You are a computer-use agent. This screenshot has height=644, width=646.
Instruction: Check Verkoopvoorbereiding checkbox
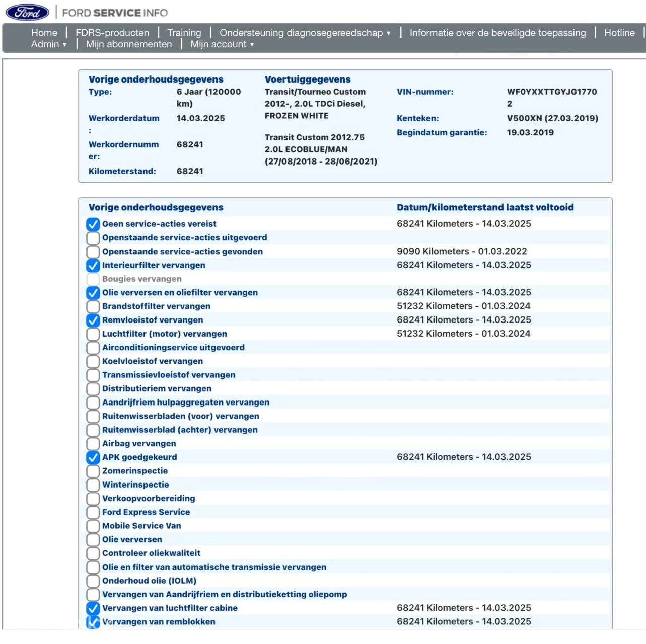[93, 498]
